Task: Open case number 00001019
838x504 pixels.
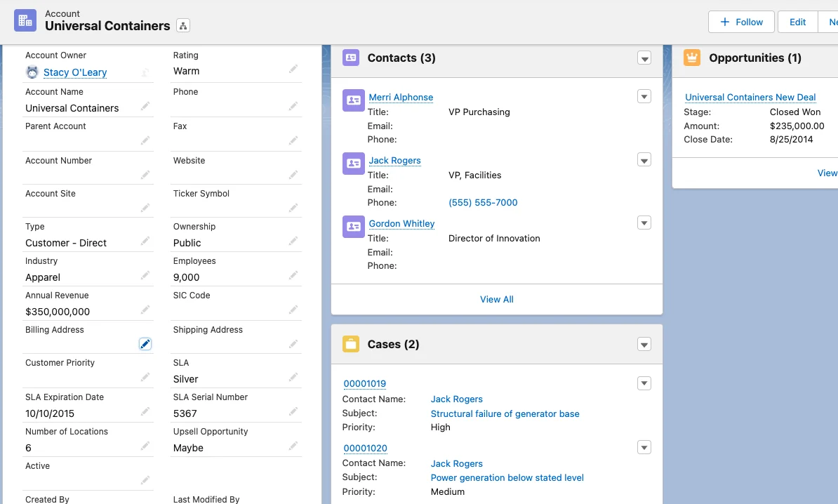Action: [364, 384]
